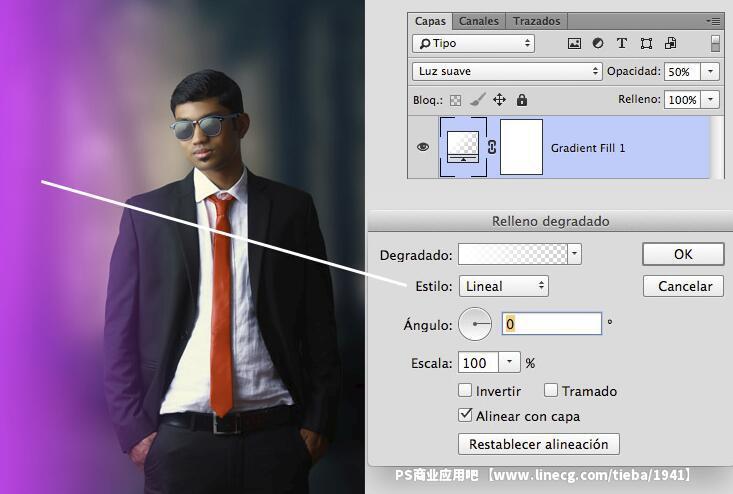Viewport: 733px width, 494px height.
Task: Click the Relleno degradado dialog title bar
Action: click(550, 221)
